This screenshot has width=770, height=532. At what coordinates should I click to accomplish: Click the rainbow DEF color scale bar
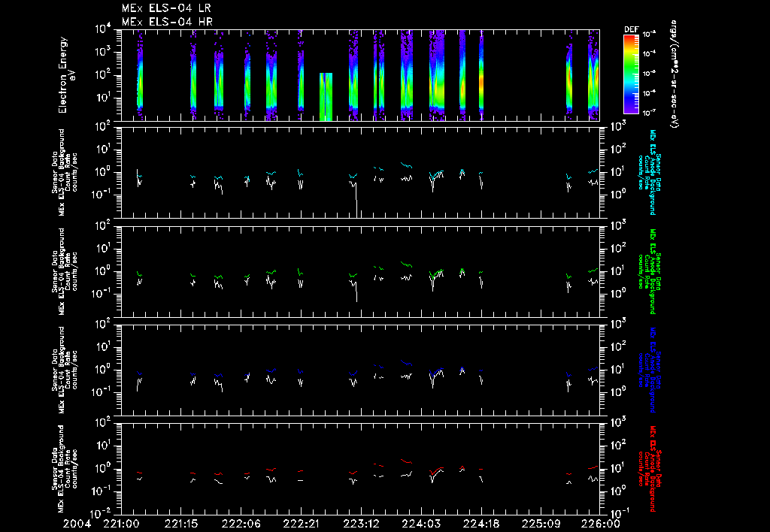tap(631, 74)
